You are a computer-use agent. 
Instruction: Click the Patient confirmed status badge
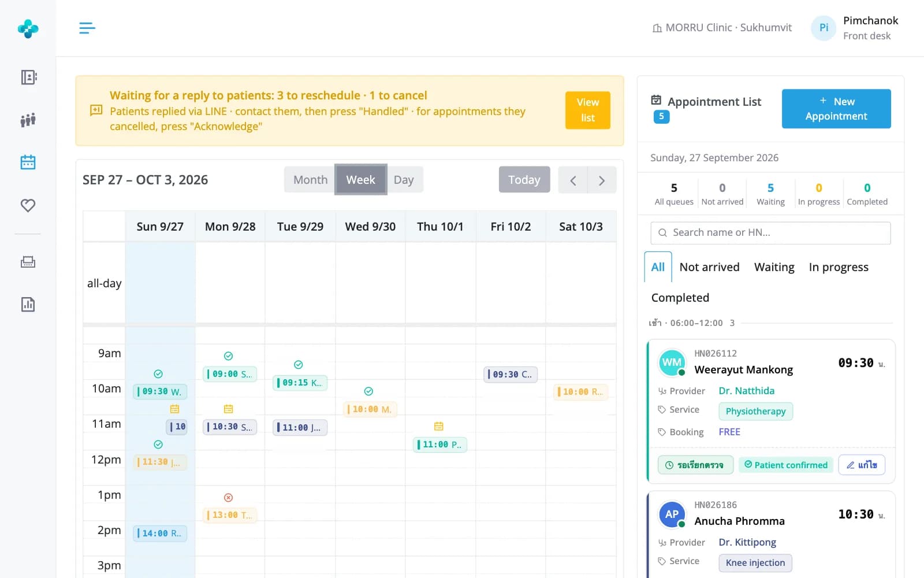pos(785,465)
